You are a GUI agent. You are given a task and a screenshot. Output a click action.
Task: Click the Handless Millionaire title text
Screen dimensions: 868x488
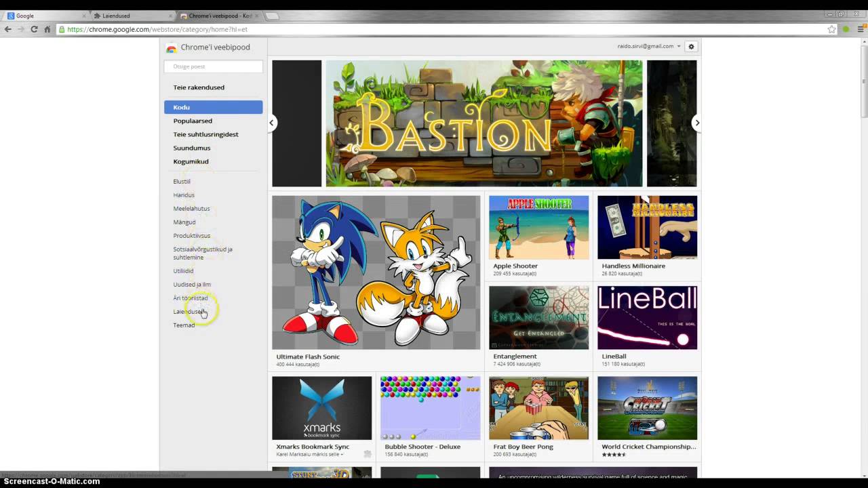[x=633, y=266]
